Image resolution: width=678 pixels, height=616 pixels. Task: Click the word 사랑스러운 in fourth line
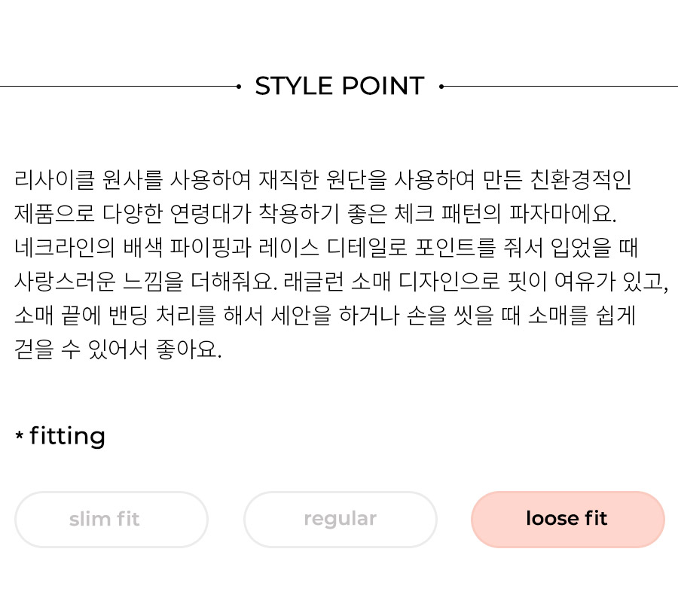[65, 282]
